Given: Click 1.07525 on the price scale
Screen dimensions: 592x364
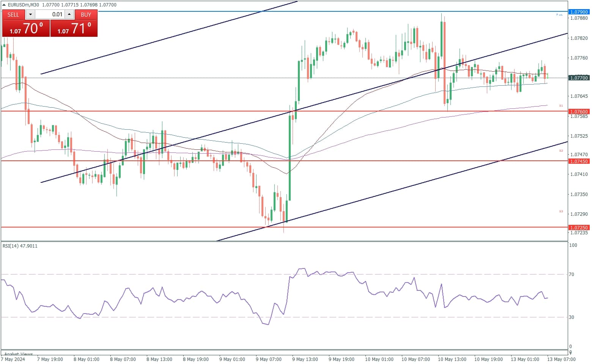Looking at the screenshot, I should pyautogui.click(x=579, y=136).
